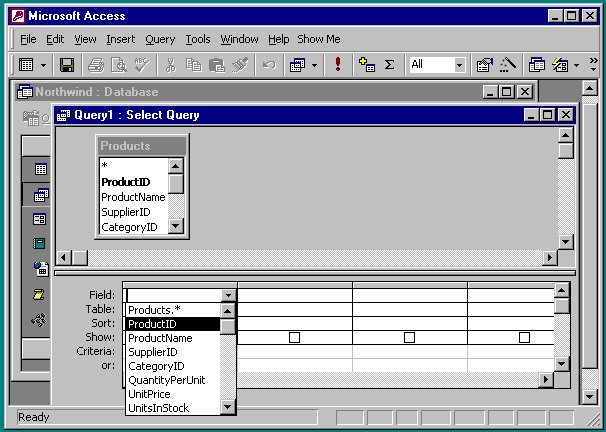Open the Window menu
Viewport: 606px width, 432px height.
click(239, 39)
